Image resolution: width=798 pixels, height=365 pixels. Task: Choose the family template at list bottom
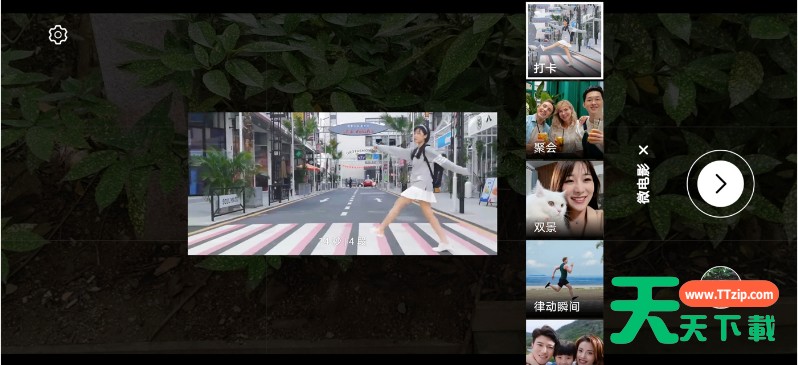coord(564,342)
